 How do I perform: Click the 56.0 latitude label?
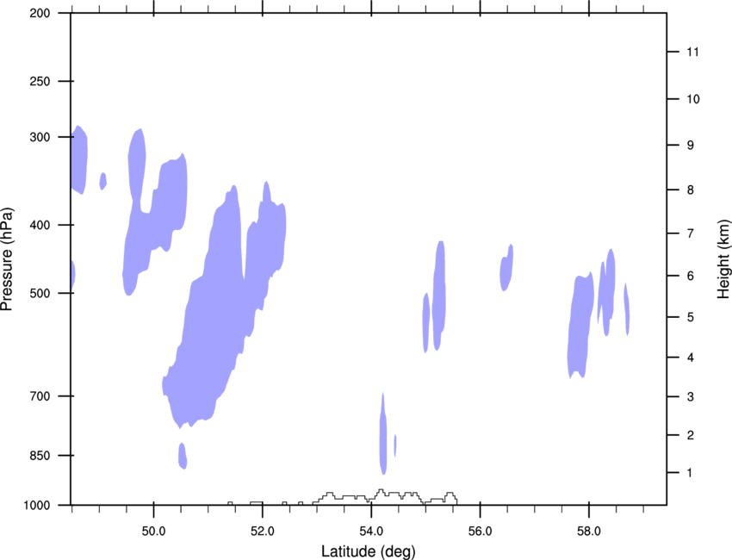tap(480, 532)
